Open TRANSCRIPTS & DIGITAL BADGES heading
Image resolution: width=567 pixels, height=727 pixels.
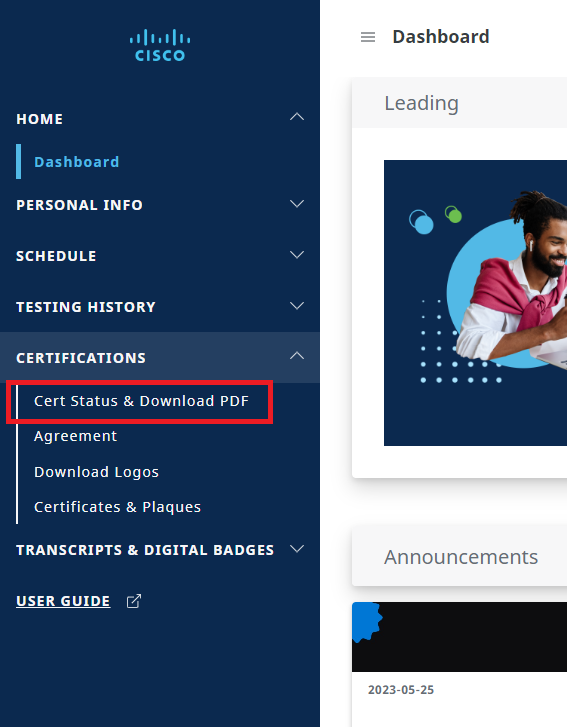pyautogui.click(x=145, y=550)
